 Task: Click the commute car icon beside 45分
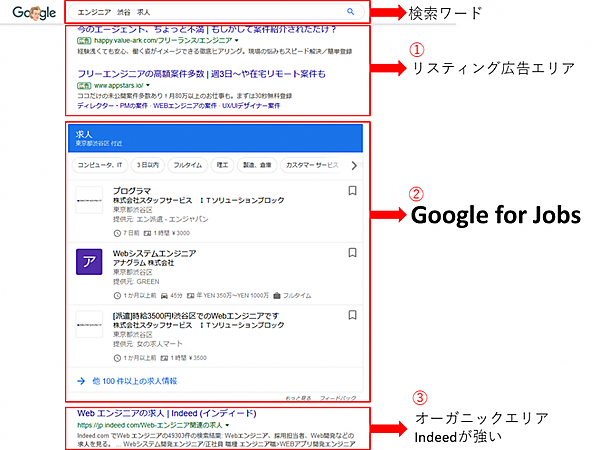click(165, 295)
